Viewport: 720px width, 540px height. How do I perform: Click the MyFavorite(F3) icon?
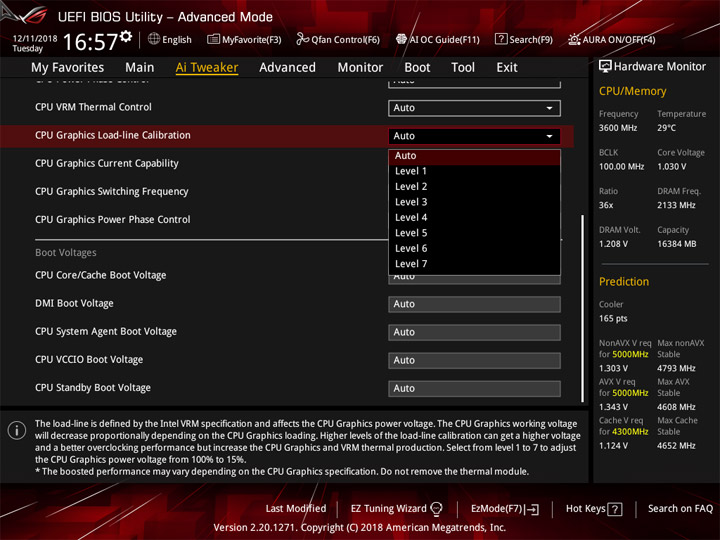pos(213,39)
